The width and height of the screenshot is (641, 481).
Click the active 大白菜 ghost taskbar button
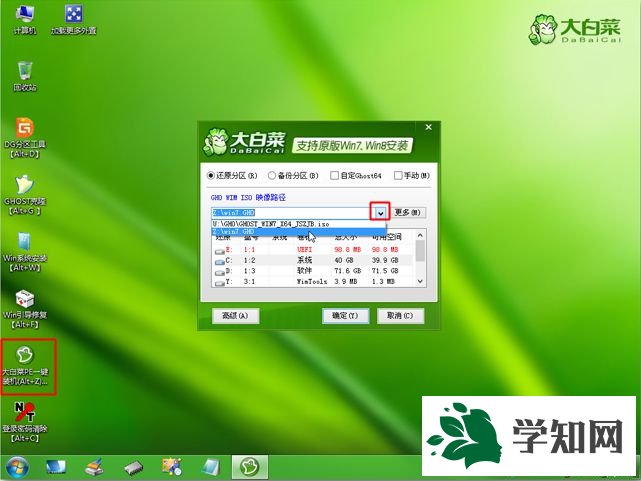click(x=250, y=467)
